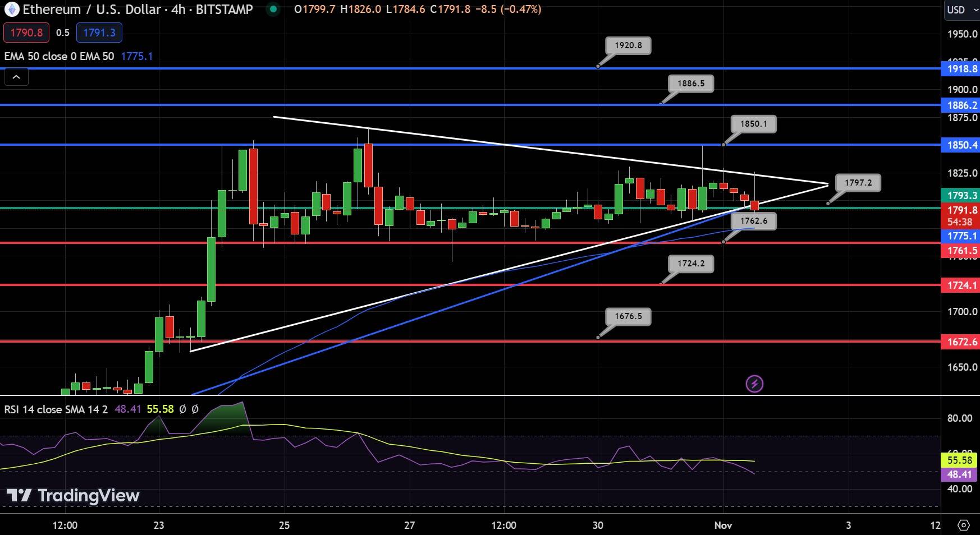
Task: Click the sell price 1790.8 button
Action: pos(26,33)
